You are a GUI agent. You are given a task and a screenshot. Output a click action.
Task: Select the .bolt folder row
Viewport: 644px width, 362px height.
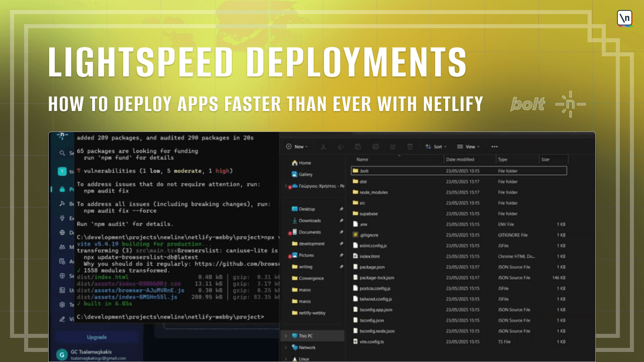tap(459, 171)
